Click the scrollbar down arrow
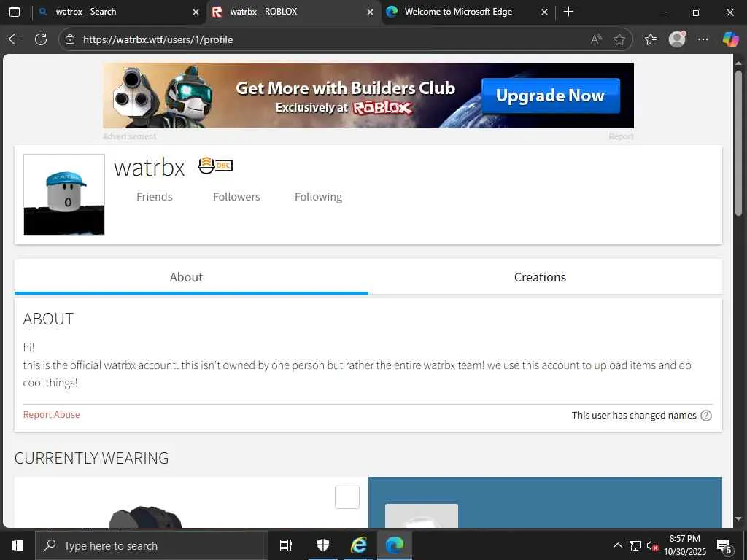This screenshot has height=560, width=747. [x=738, y=518]
